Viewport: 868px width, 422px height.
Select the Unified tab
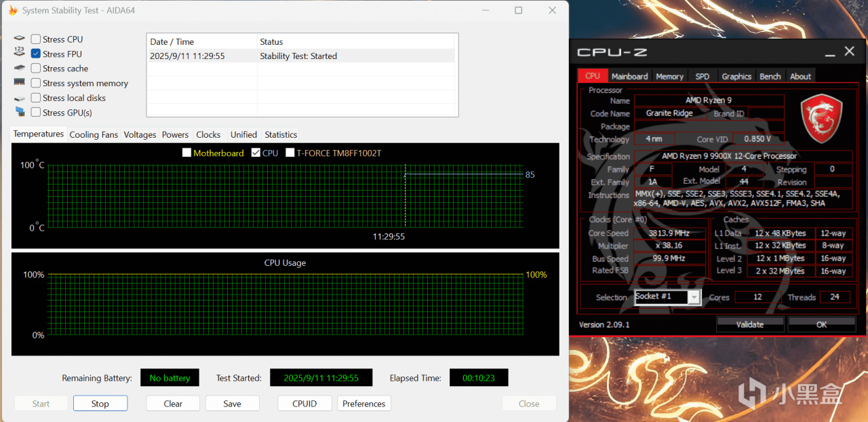pos(243,134)
